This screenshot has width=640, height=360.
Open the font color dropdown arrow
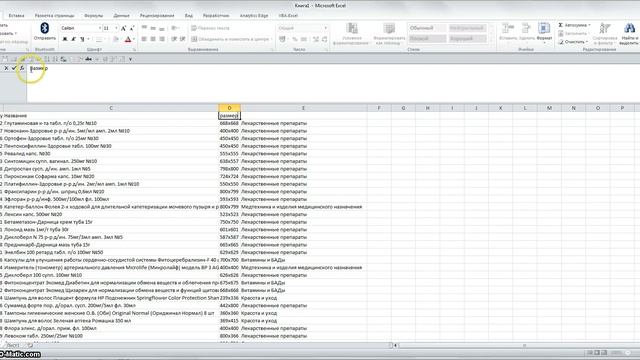tap(133, 39)
